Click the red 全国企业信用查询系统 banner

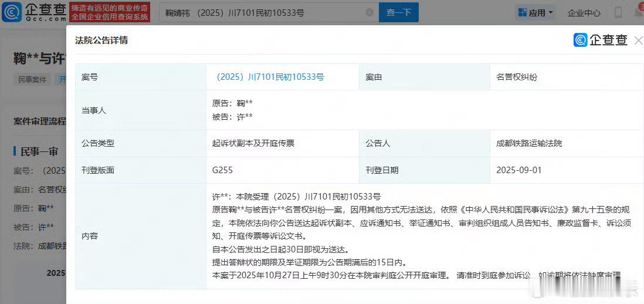(x=109, y=12)
